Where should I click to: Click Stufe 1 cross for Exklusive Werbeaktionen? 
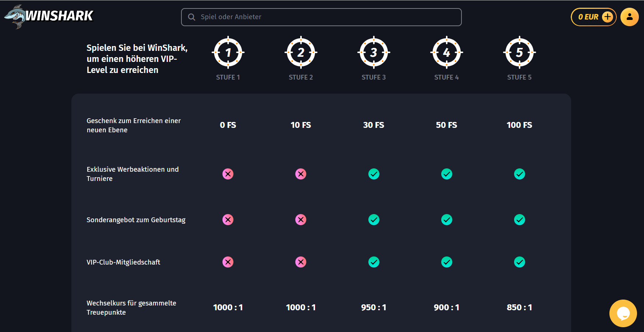pyautogui.click(x=228, y=174)
